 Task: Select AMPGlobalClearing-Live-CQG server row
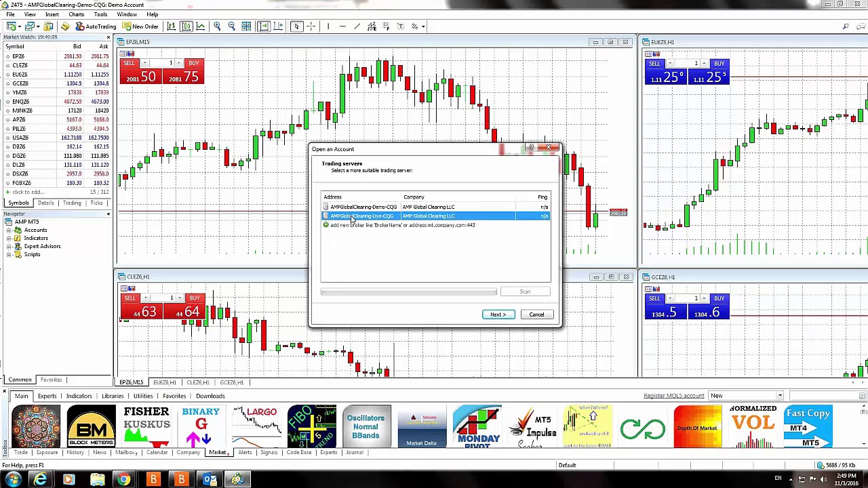(x=435, y=216)
